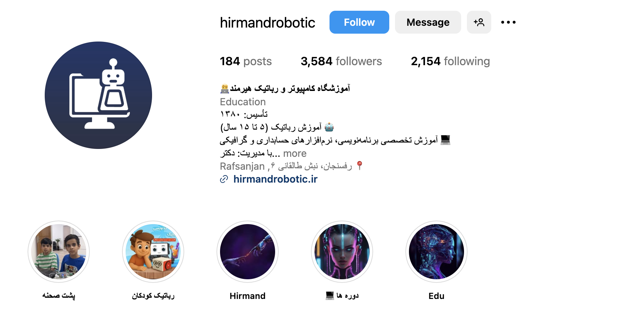
Task: Click the add similar accounts person icon
Action: 479,22
